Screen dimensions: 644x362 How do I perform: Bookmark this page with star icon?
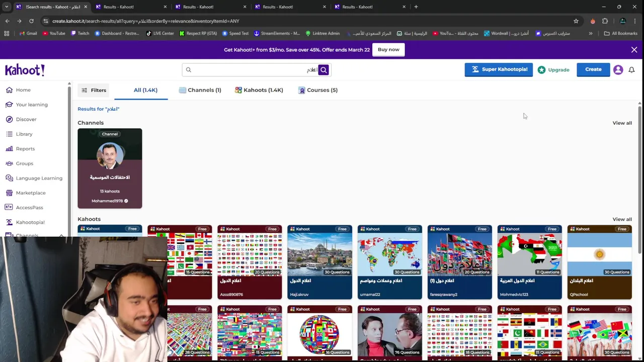point(576,21)
